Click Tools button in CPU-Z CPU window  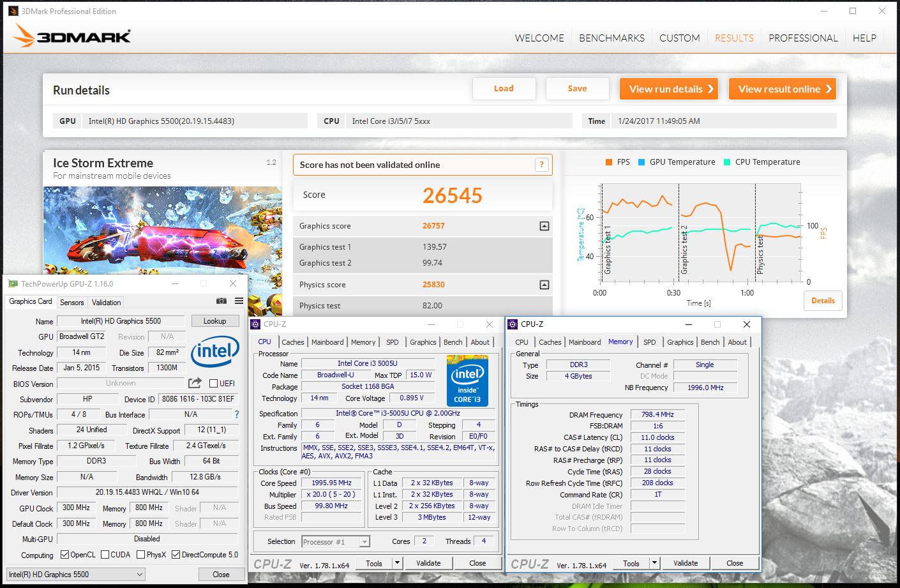click(x=374, y=563)
